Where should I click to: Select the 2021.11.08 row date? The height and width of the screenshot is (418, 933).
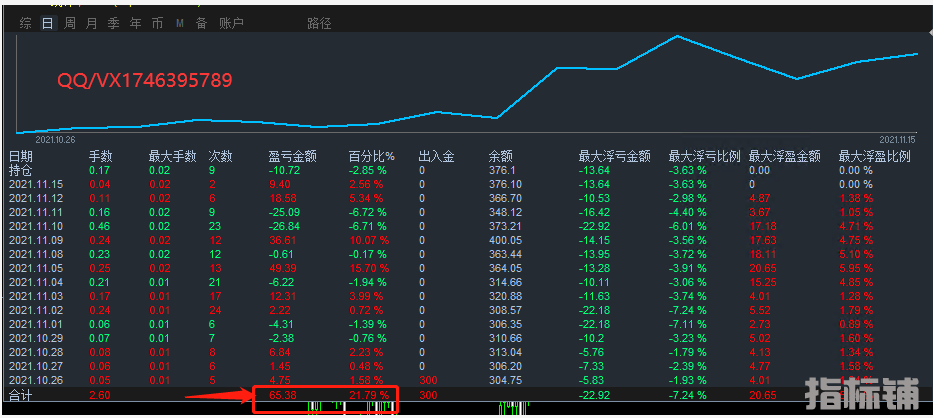pos(36,254)
